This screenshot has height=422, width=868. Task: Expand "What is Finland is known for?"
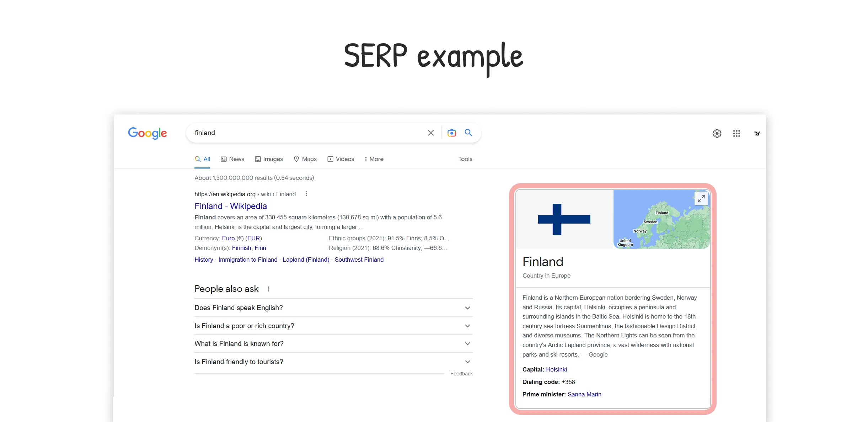[333, 344]
